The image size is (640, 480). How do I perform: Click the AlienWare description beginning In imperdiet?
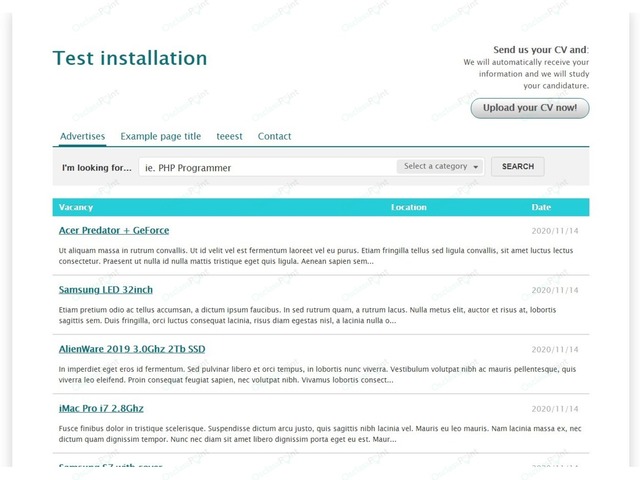[x=317, y=374]
